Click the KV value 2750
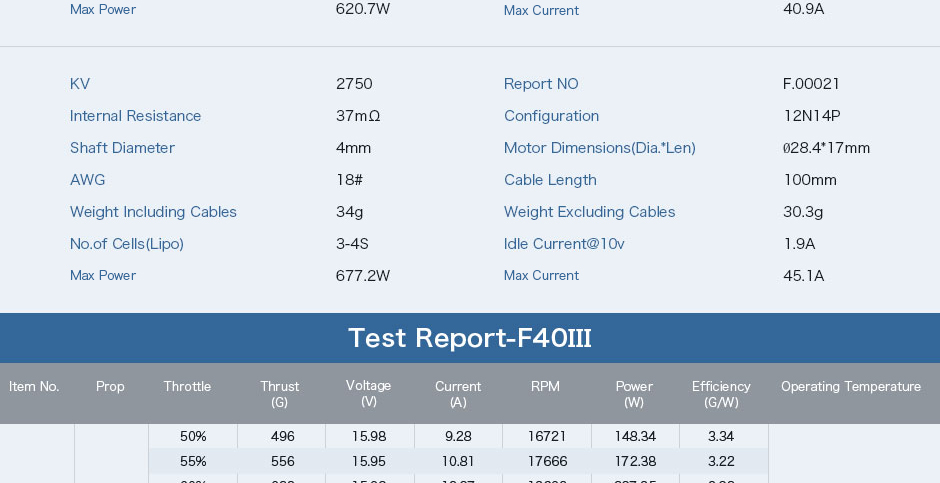This screenshot has height=483, width=940. (354, 84)
